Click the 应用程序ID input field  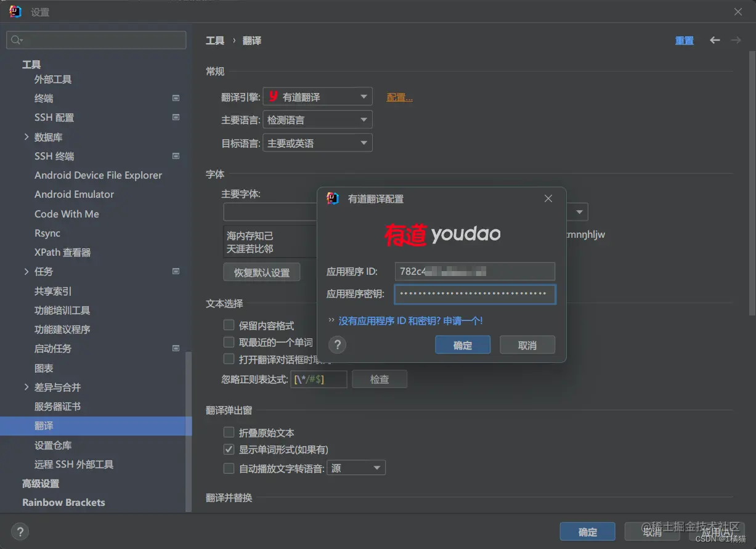point(474,271)
